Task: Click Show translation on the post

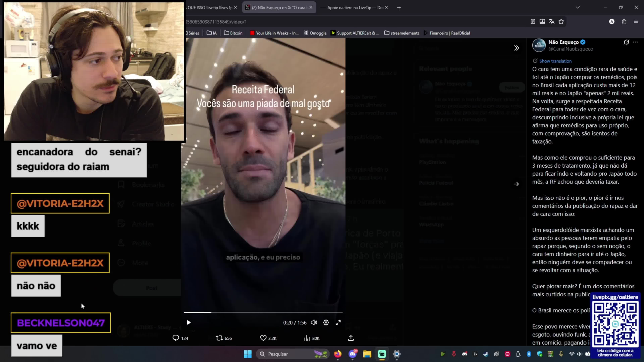Action: (x=555, y=61)
